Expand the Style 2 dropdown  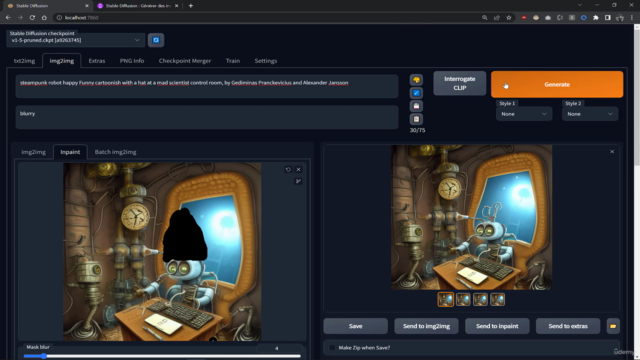pos(590,114)
